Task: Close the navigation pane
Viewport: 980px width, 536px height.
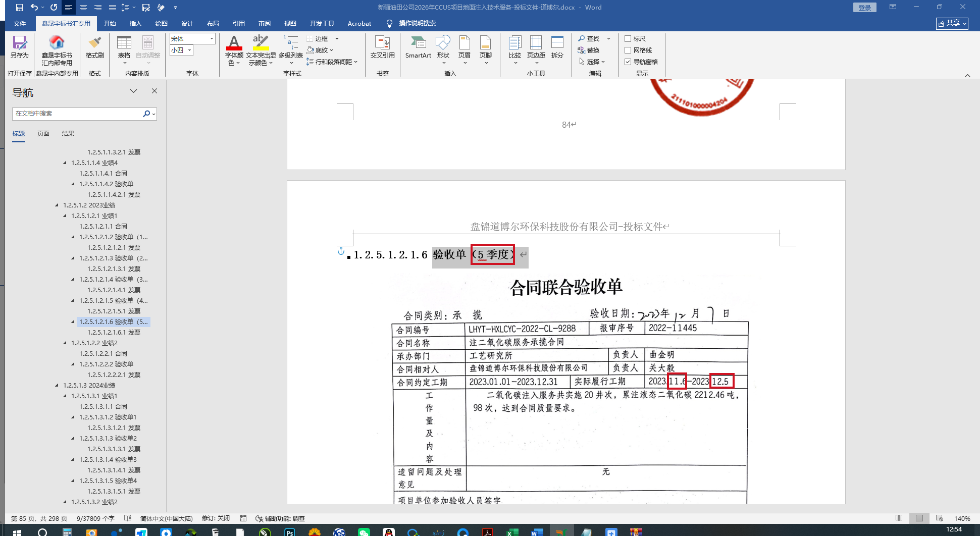Action: tap(154, 91)
